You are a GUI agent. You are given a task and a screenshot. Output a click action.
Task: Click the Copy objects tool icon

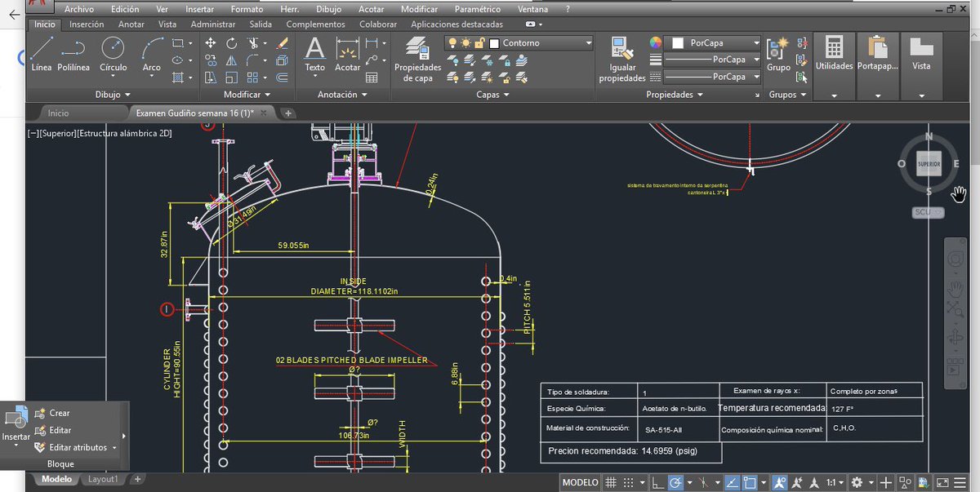pyautogui.click(x=210, y=60)
